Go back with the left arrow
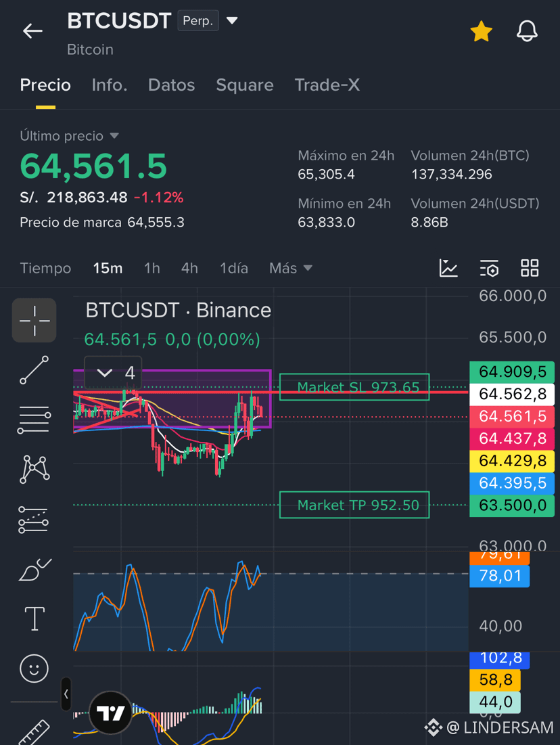Screen dimensions: 560x745 pyautogui.click(x=32, y=31)
